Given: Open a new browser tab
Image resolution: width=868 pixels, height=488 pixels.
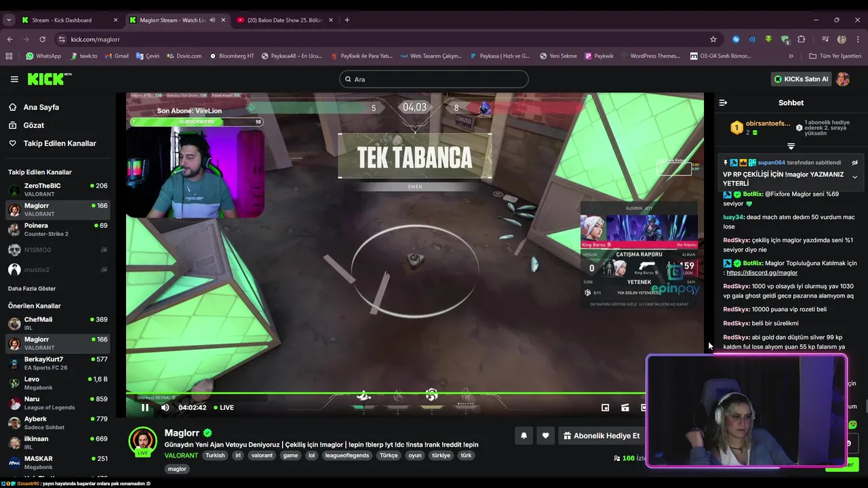Looking at the screenshot, I should click(x=347, y=20).
